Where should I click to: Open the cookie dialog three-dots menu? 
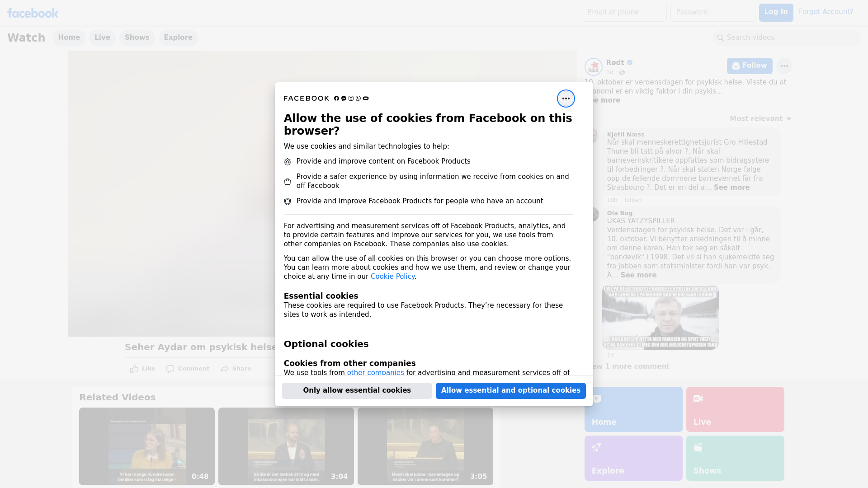coord(566,99)
